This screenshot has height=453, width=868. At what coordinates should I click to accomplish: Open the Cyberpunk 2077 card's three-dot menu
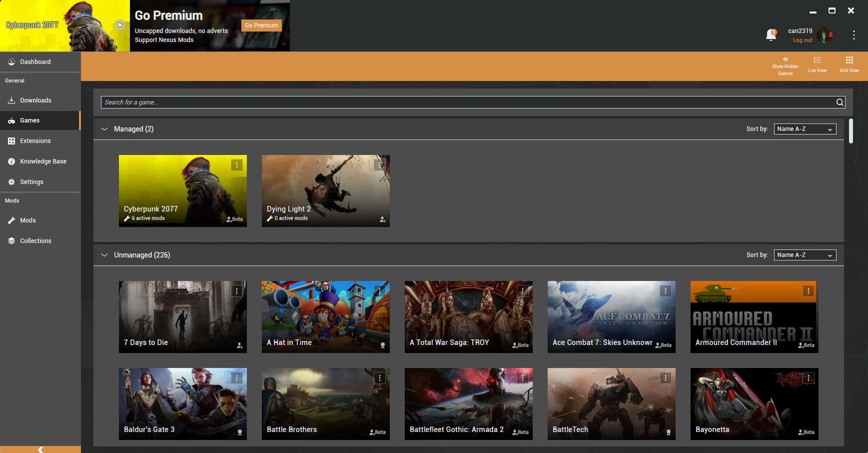[x=237, y=165]
